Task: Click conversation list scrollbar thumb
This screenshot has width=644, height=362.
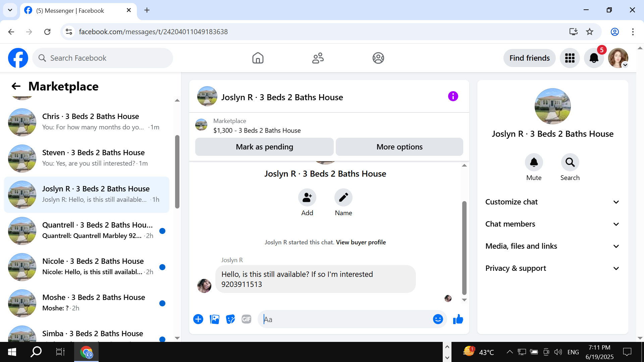Action: [177, 172]
